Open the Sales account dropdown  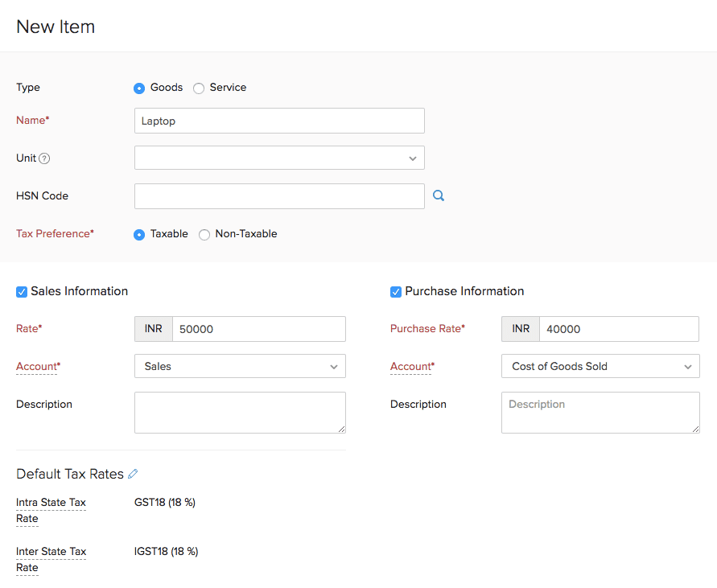(x=240, y=366)
